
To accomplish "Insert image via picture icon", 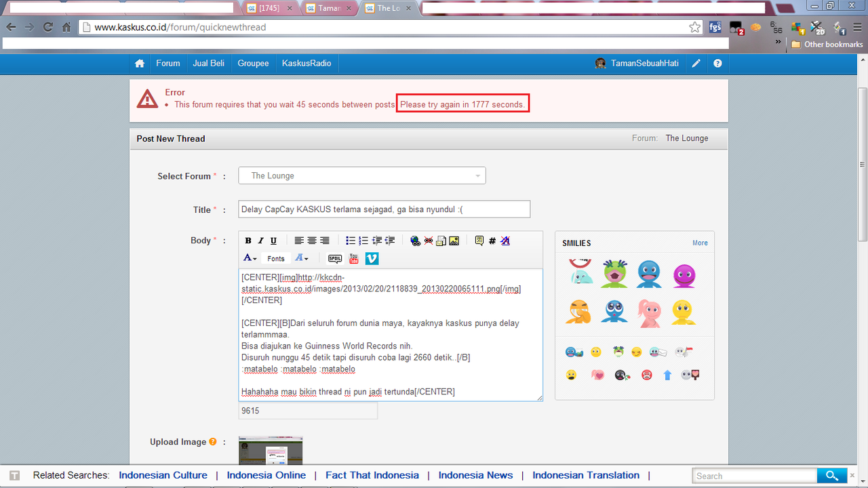I will pos(454,241).
